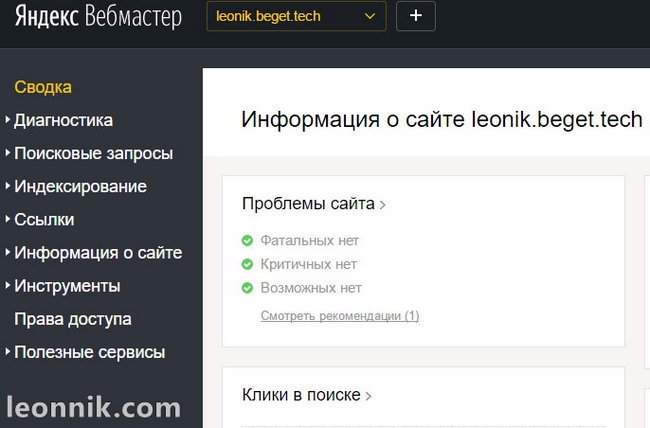Image resolution: width=650 pixels, height=428 pixels.
Task: Click green checkmark beside Критичных нет
Action: [x=247, y=264]
